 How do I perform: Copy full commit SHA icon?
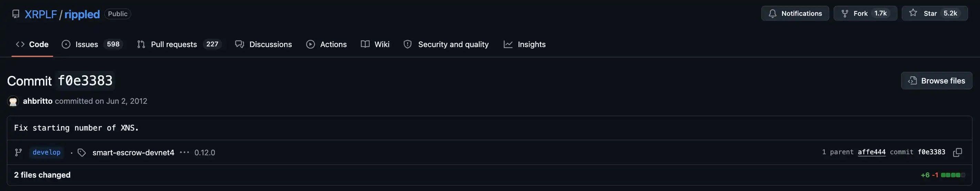coord(957,152)
